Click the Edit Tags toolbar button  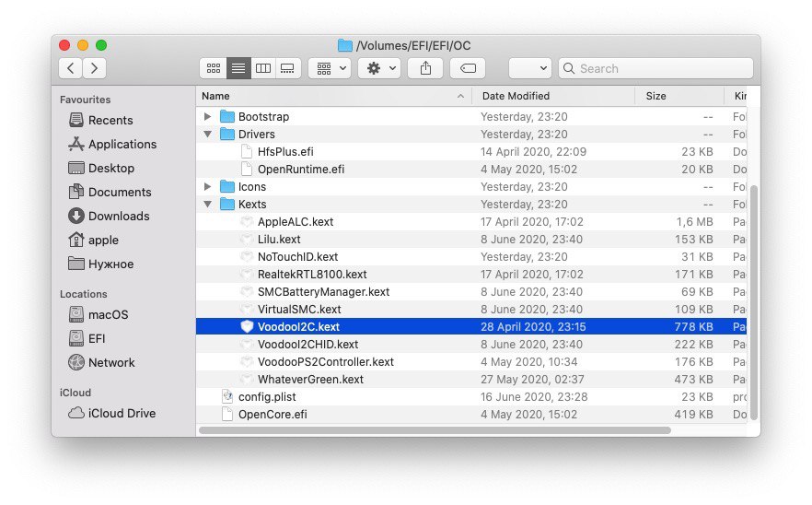468,68
